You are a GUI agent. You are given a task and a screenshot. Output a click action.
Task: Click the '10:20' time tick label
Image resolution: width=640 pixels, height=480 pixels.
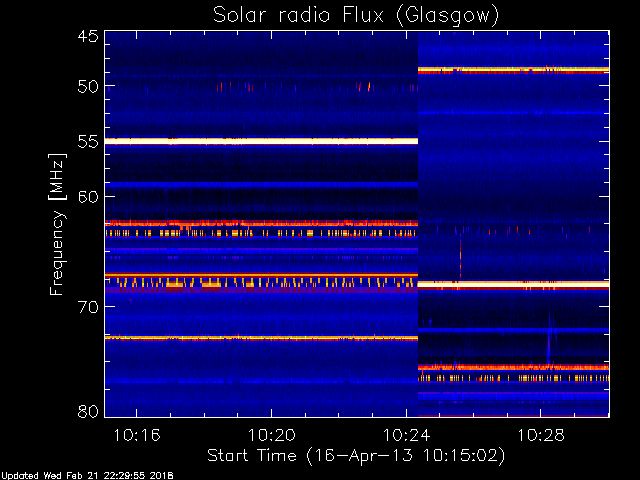(271, 435)
